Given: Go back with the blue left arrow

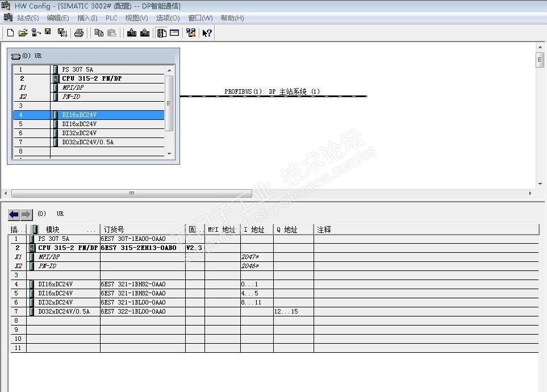Looking at the screenshot, I should 14,214.
